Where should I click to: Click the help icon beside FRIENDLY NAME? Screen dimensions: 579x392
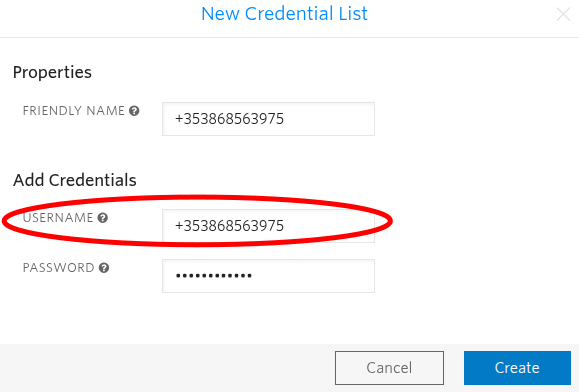click(x=134, y=111)
